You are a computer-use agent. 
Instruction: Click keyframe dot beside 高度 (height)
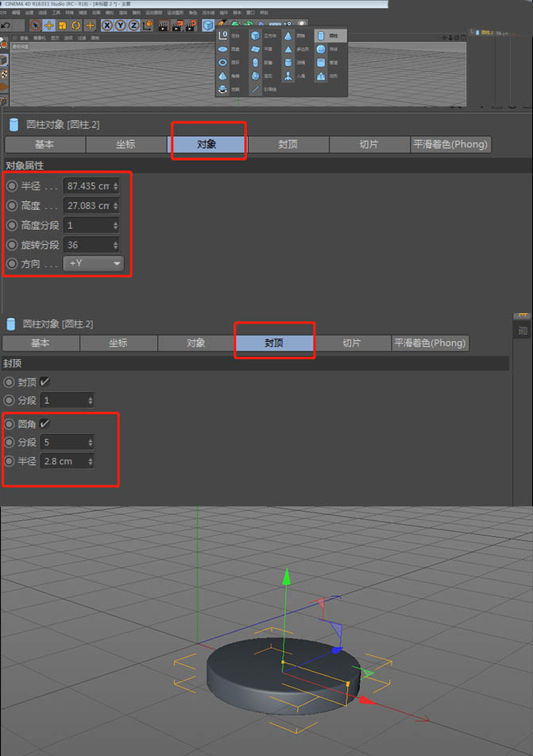tap(12, 205)
